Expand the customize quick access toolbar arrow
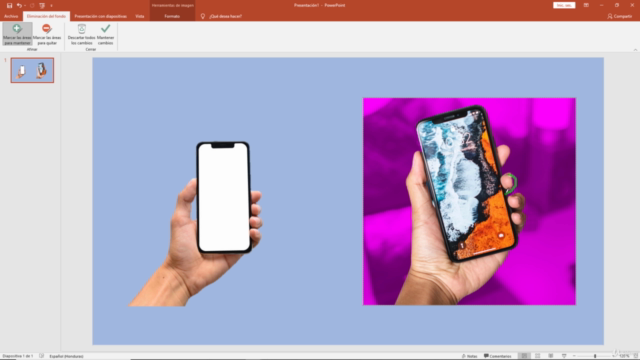The height and width of the screenshot is (360, 640). point(51,6)
